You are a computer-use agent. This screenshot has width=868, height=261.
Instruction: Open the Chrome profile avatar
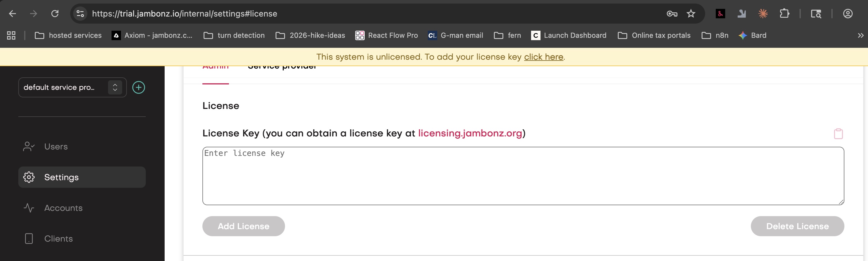tap(848, 14)
